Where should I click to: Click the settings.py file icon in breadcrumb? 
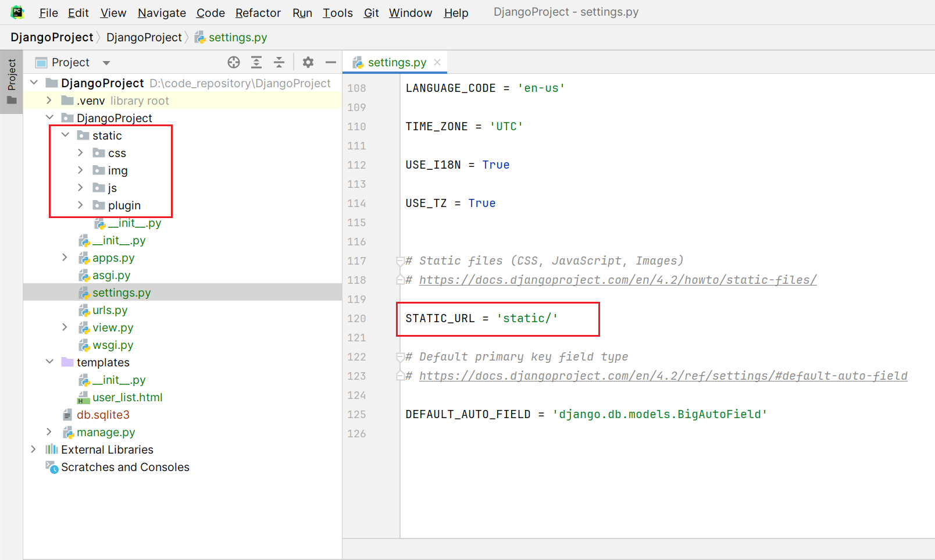[x=200, y=38]
